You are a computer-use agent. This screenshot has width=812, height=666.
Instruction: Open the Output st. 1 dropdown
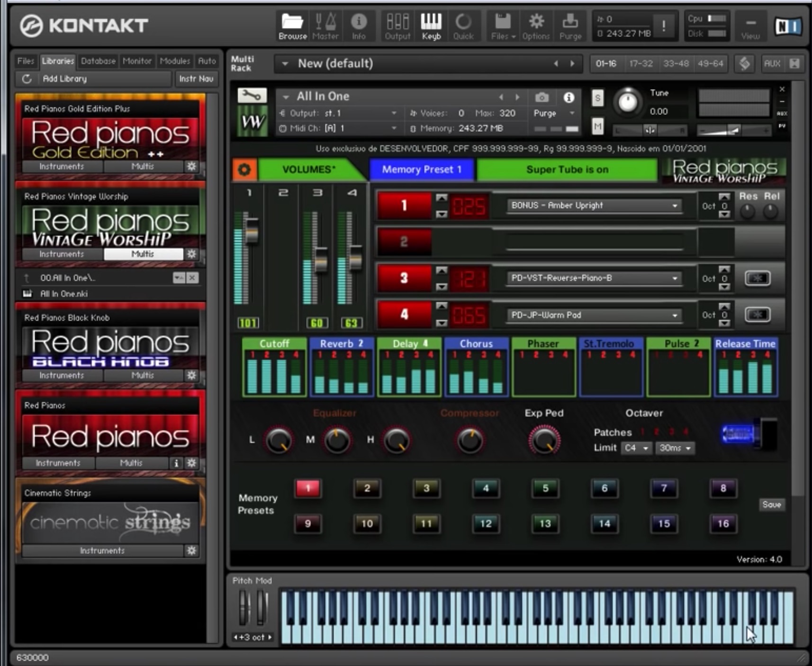(x=338, y=113)
